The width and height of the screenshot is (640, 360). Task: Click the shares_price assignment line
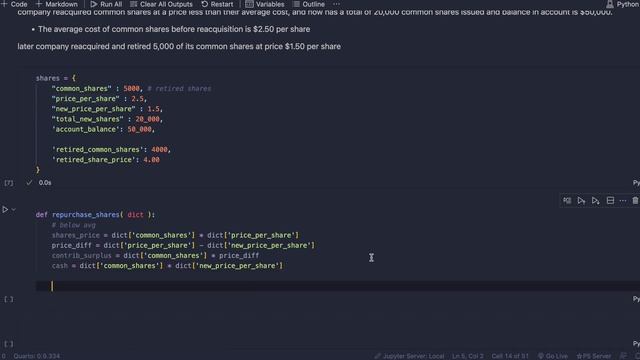[x=175, y=235]
